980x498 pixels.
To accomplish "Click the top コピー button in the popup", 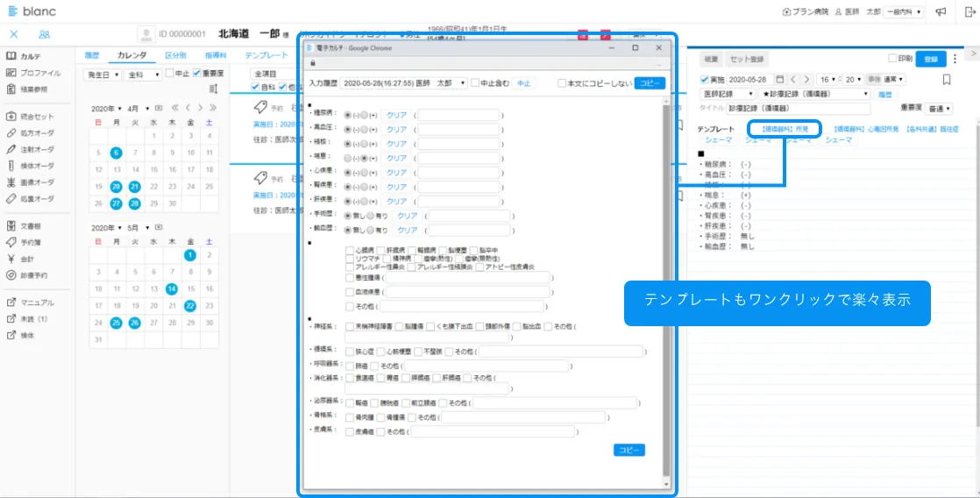I will (x=650, y=83).
